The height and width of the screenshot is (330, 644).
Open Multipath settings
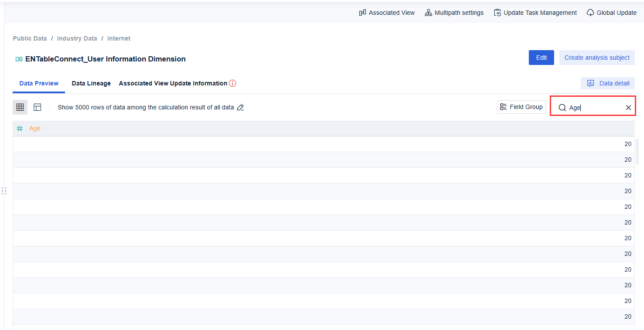point(454,13)
